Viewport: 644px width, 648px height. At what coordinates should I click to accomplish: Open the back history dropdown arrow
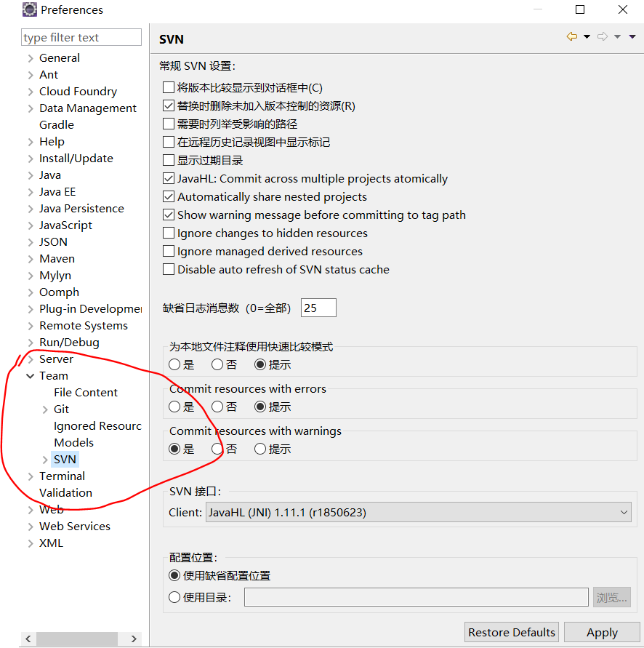587,37
